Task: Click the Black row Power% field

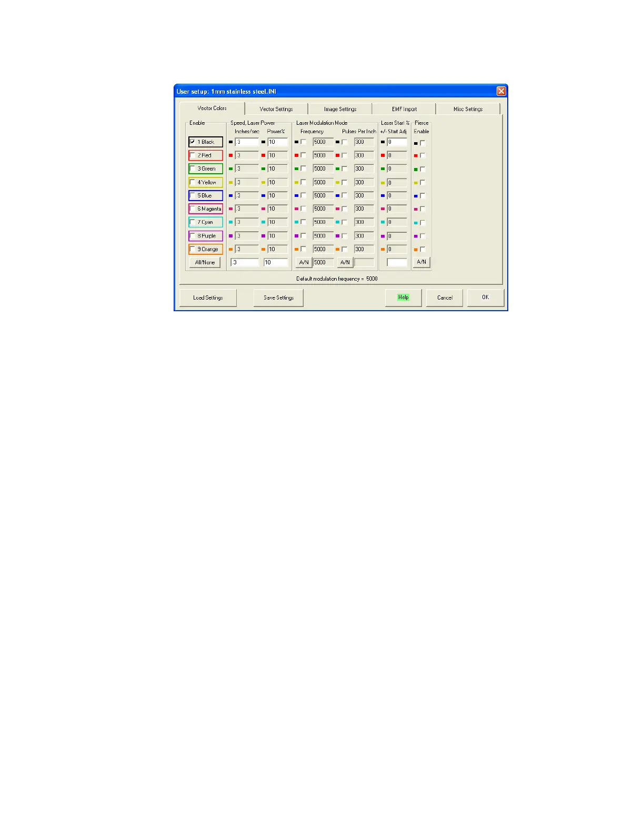Action: tap(278, 142)
